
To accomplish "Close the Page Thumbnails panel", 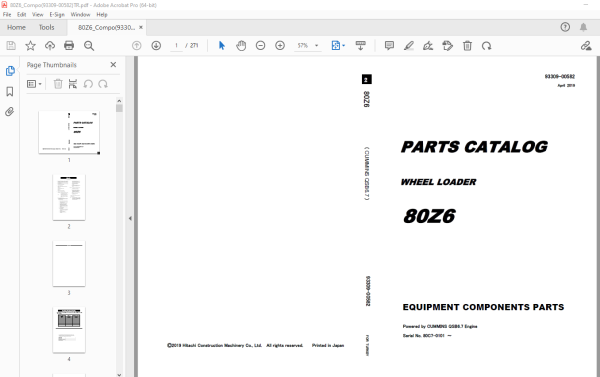I will point(113,65).
